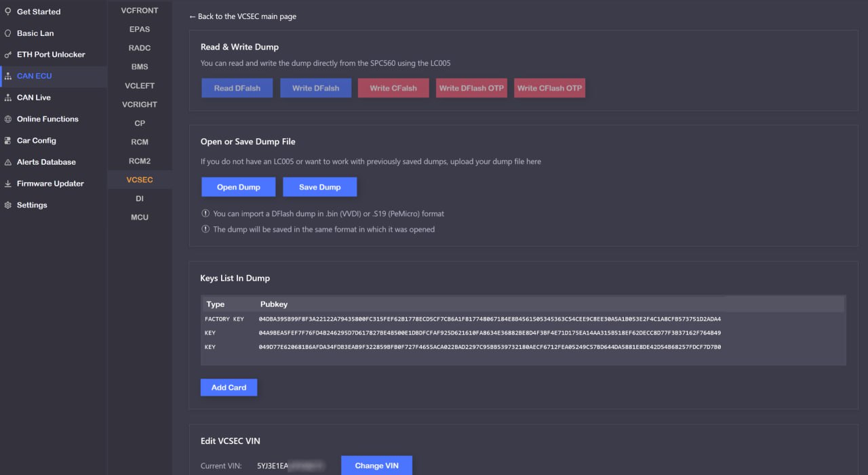Viewport: 868px width, 475px height.
Task: Click the Add Card button
Action: [x=229, y=388]
